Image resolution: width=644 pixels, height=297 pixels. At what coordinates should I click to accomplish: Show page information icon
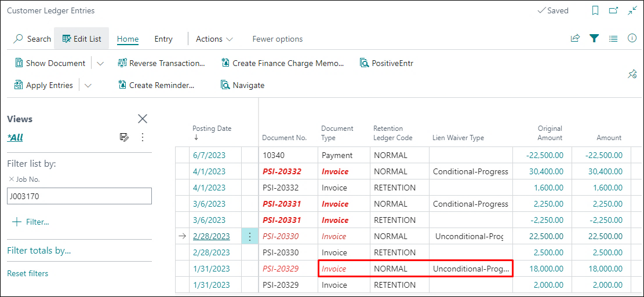point(632,39)
